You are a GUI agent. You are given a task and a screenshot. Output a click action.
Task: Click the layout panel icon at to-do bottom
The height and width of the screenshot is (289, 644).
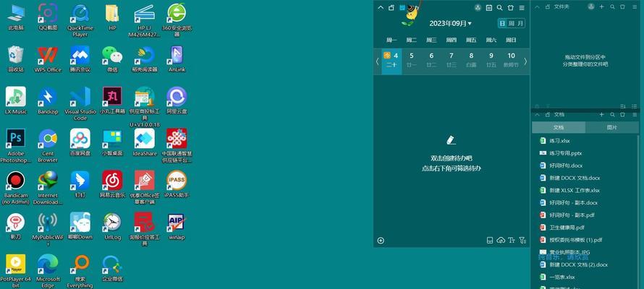[490, 241]
